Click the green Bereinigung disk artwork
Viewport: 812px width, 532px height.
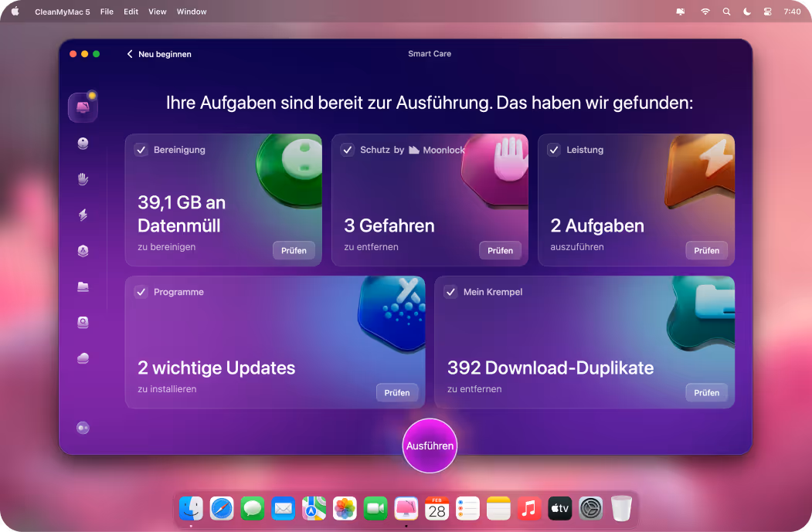pyautogui.click(x=290, y=170)
